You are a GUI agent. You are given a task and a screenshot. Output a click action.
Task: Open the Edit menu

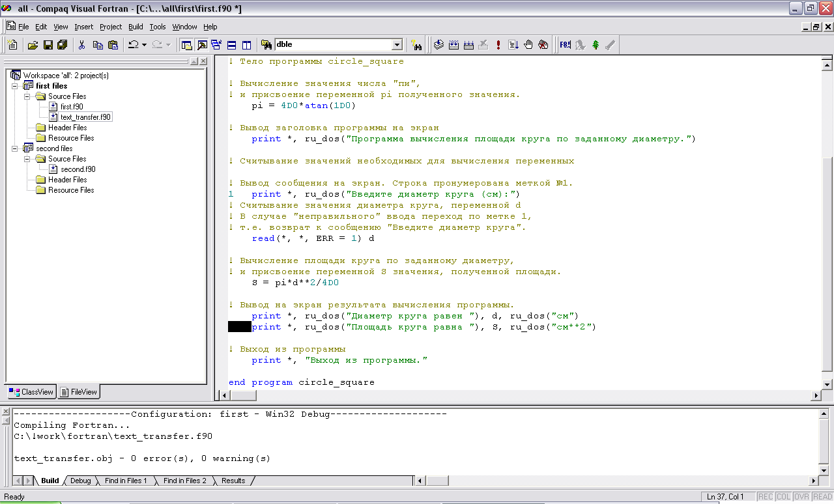click(x=41, y=27)
